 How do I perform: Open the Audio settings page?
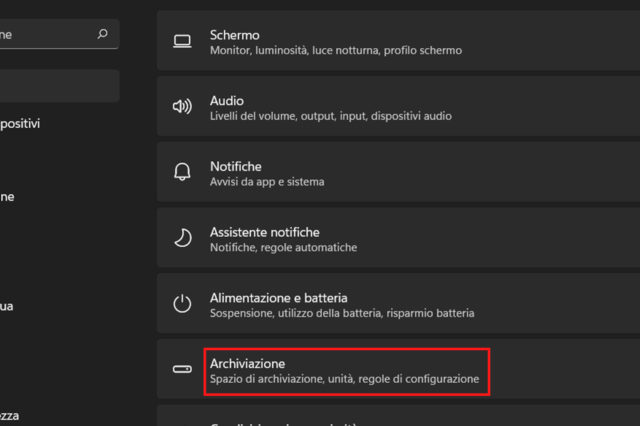[x=400, y=107]
